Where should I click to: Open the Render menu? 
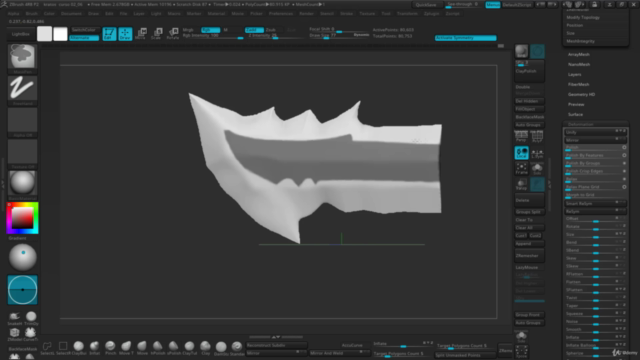306,13
